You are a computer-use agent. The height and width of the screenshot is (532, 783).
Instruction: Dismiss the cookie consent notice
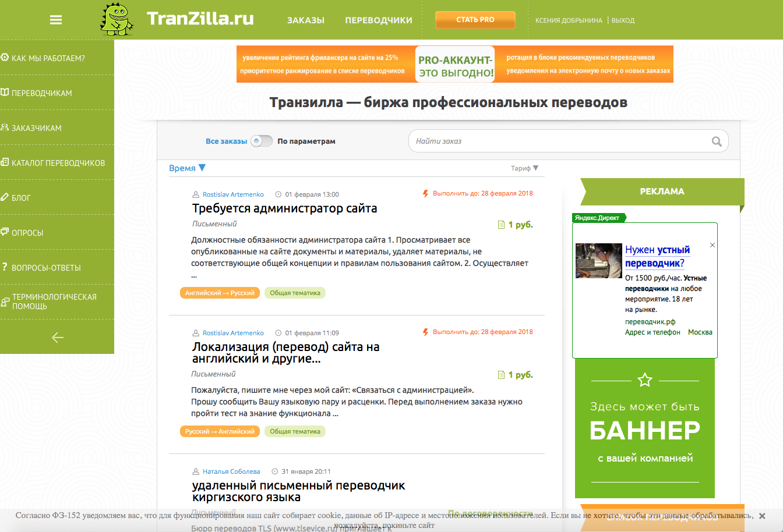(762, 515)
